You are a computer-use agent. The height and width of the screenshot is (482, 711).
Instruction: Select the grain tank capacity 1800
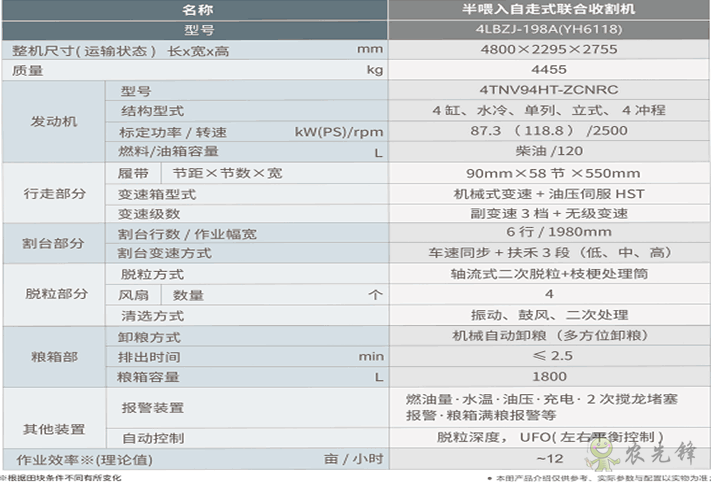[x=549, y=377]
